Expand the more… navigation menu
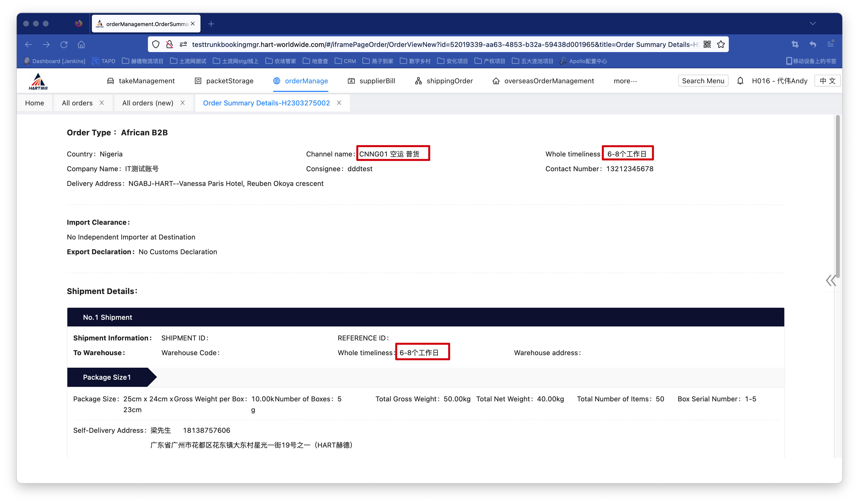Screen dimensions: 859x504 click(x=625, y=81)
